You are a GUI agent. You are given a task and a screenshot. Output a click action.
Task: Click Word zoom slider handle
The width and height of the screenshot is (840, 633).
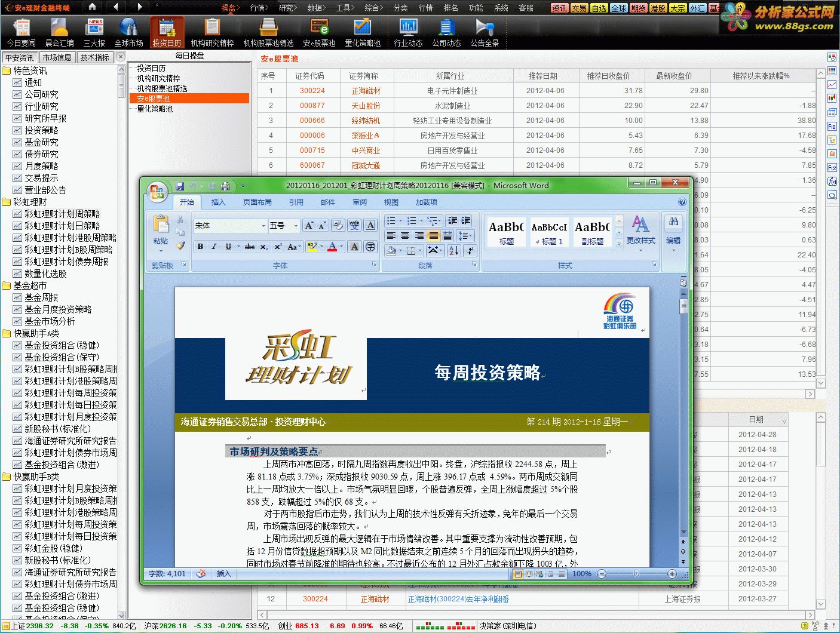pos(636,574)
